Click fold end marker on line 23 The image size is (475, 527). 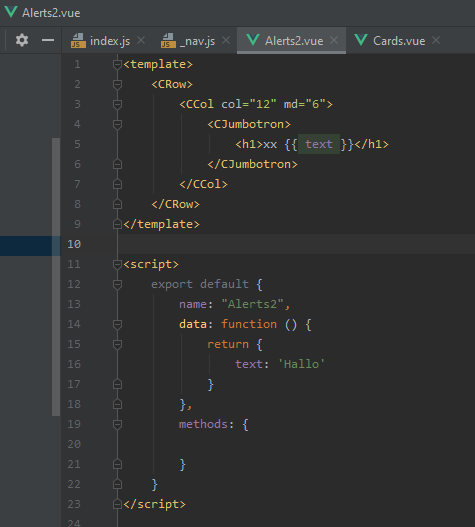[117, 504]
